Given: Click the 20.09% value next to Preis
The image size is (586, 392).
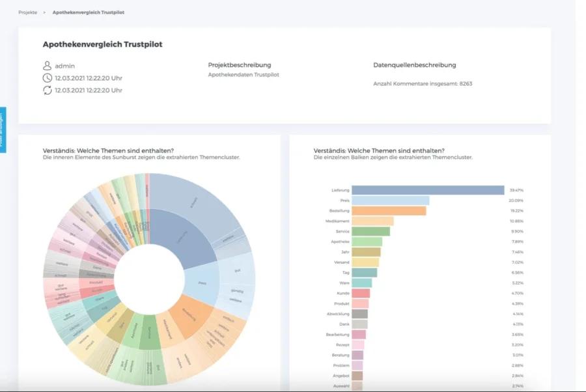Looking at the screenshot, I should tap(516, 201).
